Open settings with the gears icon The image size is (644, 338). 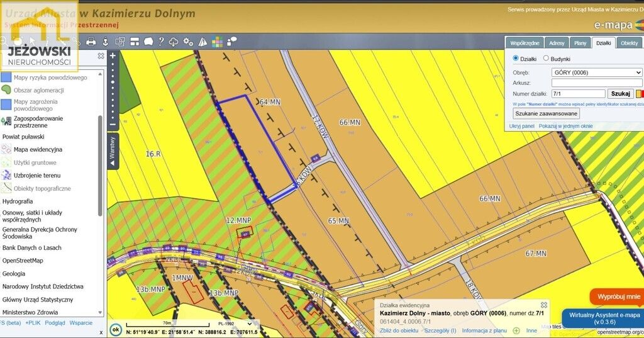pos(188,42)
